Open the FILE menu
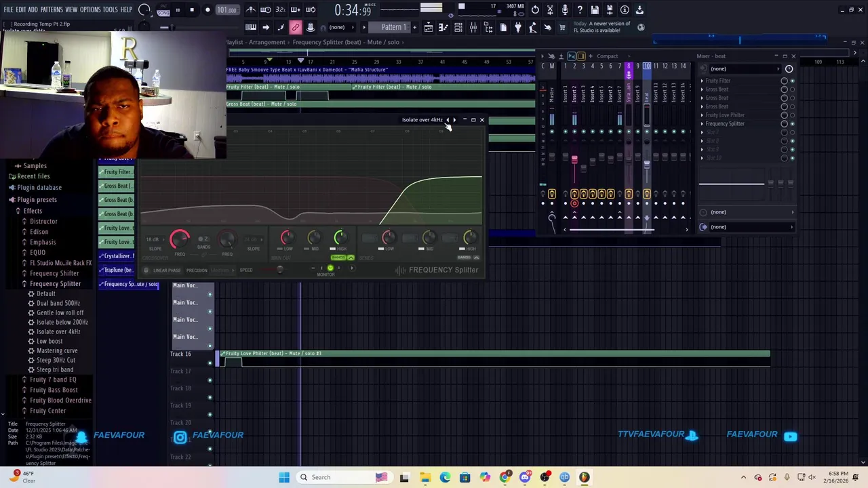The image size is (868, 488). click(8, 9)
